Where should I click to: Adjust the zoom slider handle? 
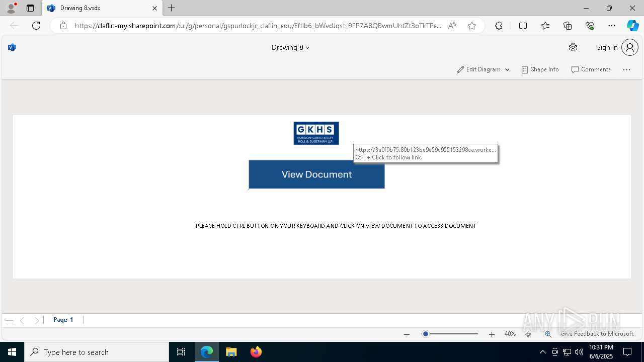click(x=425, y=334)
